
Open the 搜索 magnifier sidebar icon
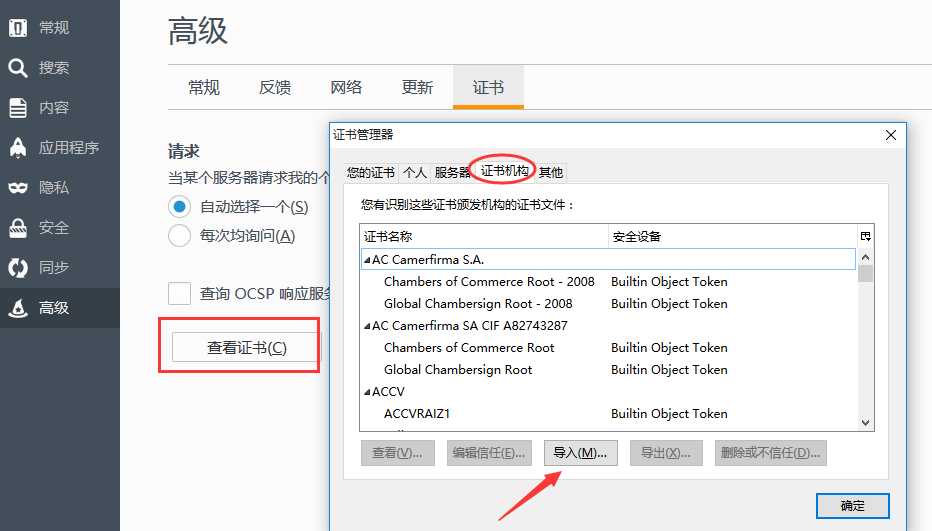tap(18, 68)
